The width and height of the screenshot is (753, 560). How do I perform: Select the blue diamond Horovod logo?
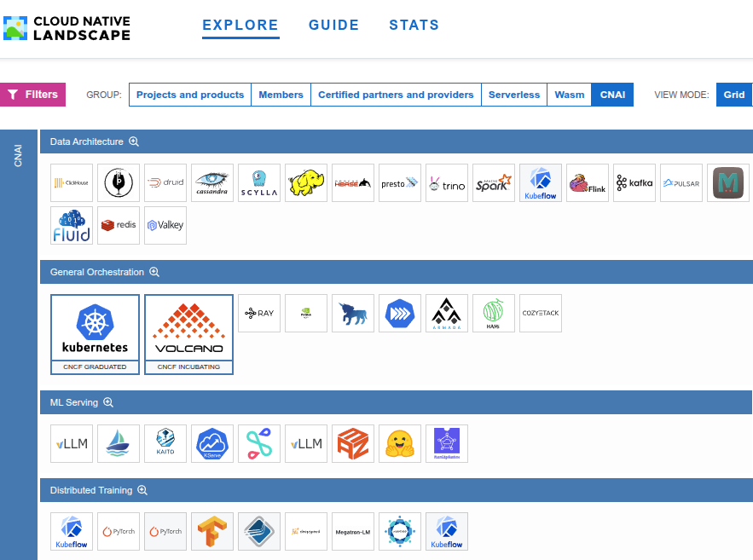click(259, 532)
